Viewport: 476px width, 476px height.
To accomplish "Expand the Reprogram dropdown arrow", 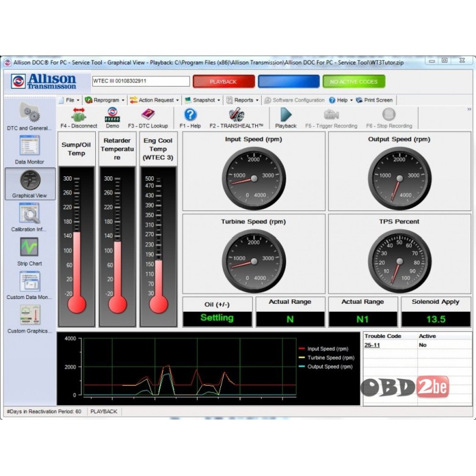I will 123,101.
